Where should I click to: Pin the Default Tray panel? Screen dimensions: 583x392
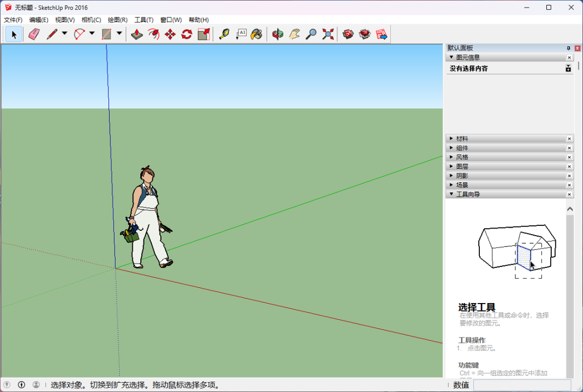[568, 49]
